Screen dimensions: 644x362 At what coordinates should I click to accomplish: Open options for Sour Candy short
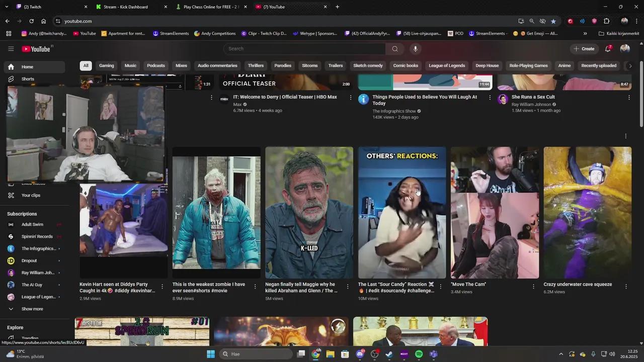pyautogui.click(x=441, y=287)
